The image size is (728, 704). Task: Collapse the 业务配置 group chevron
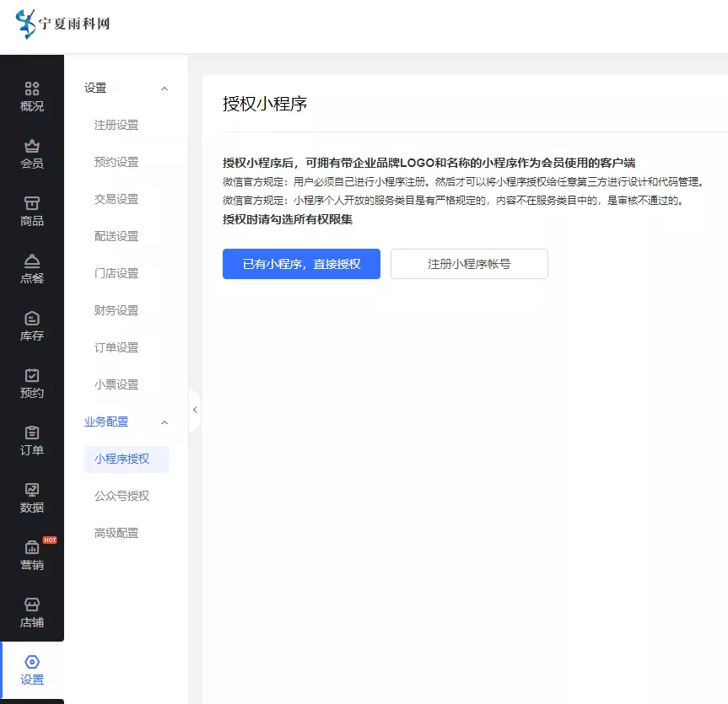point(164,422)
